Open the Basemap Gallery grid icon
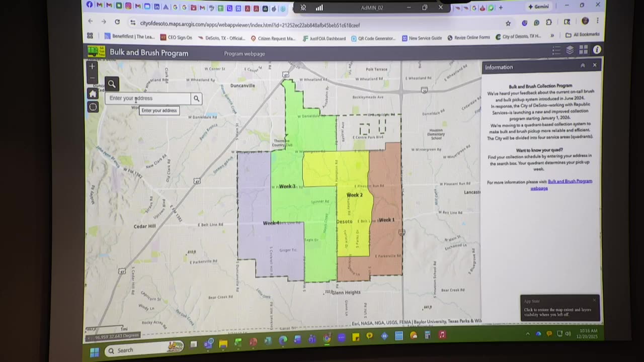 click(584, 50)
